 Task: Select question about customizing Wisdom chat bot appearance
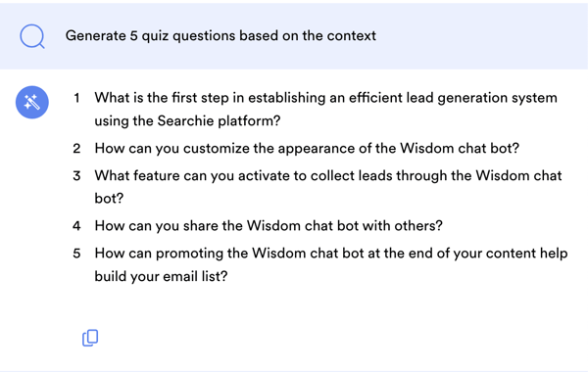pyautogui.click(x=307, y=149)
